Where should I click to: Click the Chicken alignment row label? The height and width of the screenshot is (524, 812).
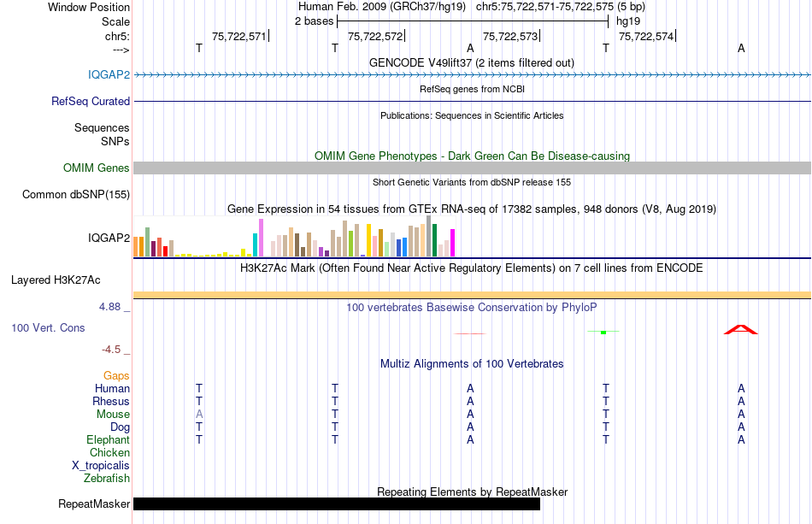(109, 452)
